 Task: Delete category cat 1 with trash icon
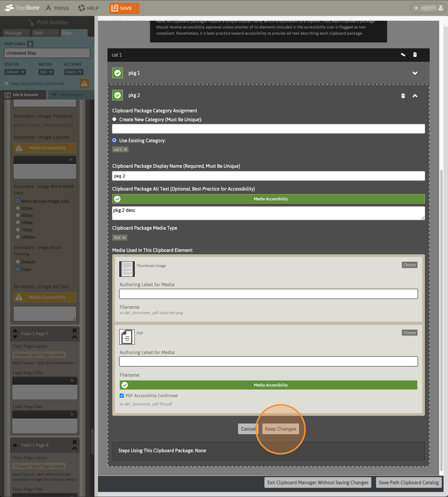415,55
